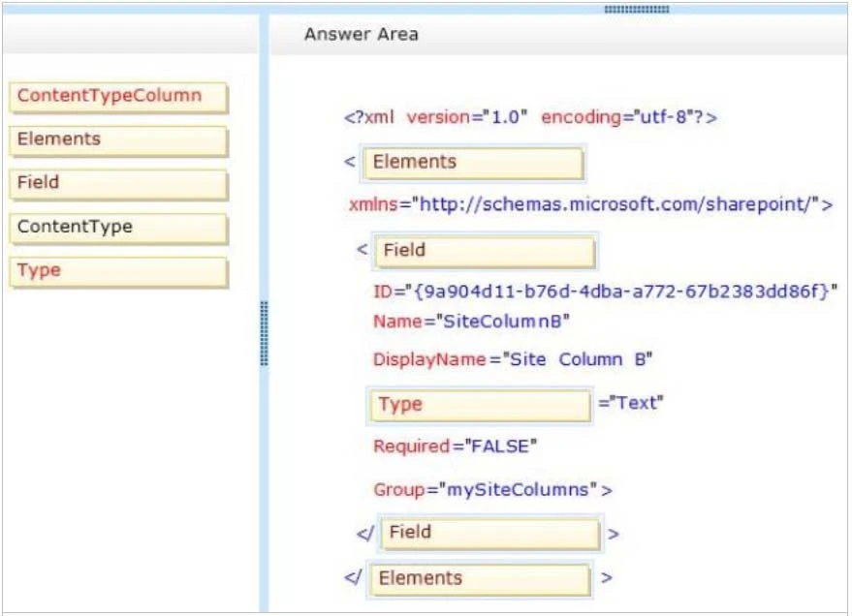The height and width of the screenshot is (616, 852).
Task: Pick the Elements item in the left source list
Action: coord(118,140)
